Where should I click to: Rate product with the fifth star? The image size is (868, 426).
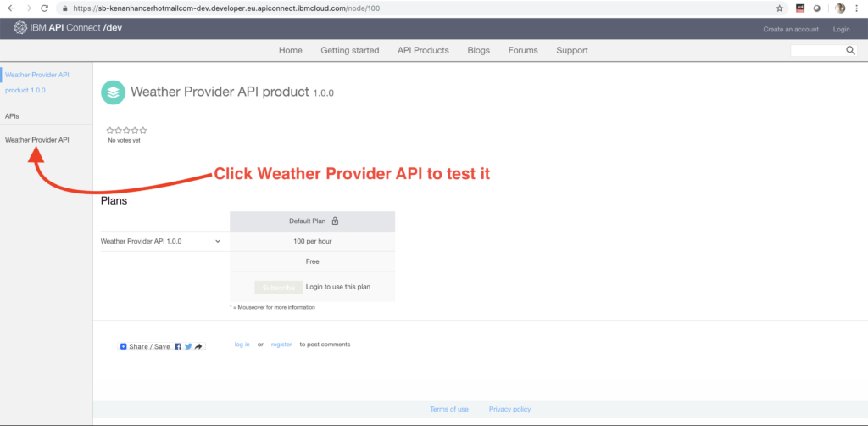point(142,131)
